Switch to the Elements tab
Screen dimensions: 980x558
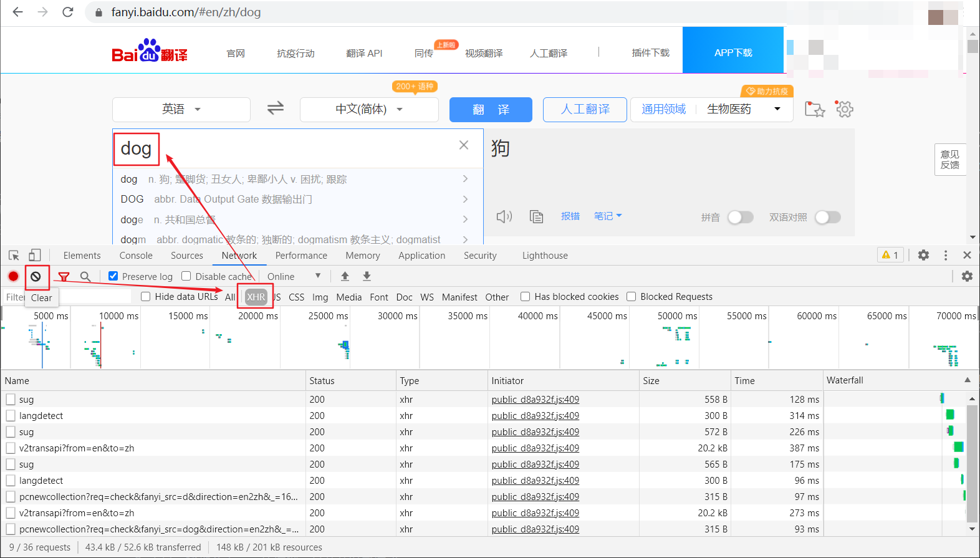82,255
